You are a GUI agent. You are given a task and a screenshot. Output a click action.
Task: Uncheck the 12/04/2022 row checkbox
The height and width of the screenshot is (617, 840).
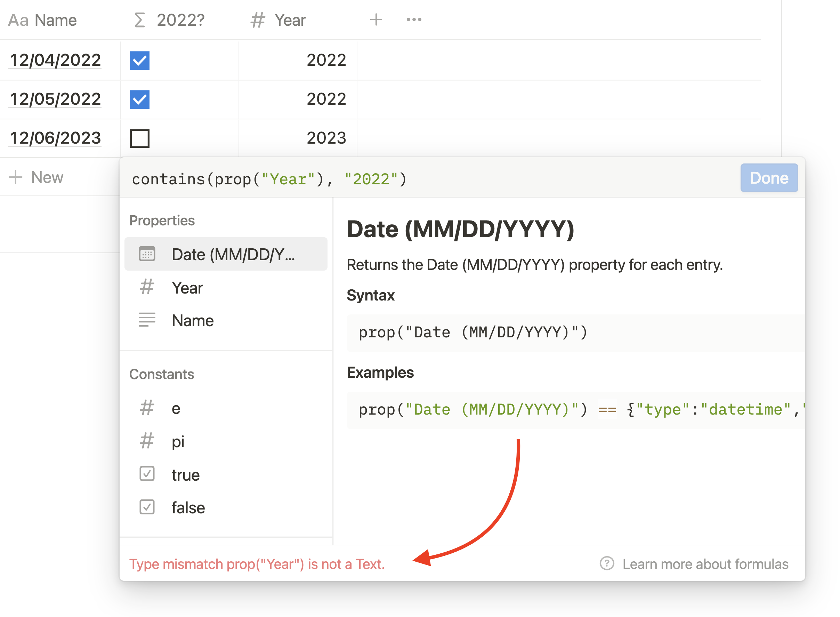click(140, 61)
